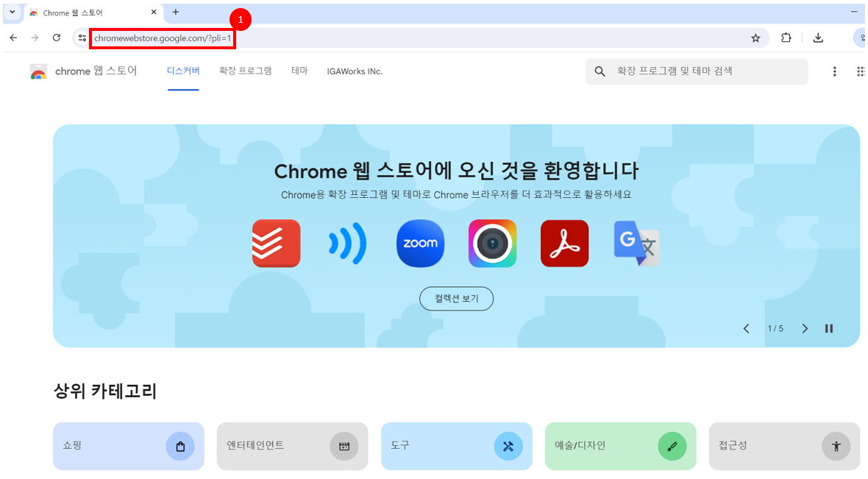Click the shopping bag icon on 쇼핑 card
The height and width of the screenshot is (479, 868).
[x=180, y=447]
